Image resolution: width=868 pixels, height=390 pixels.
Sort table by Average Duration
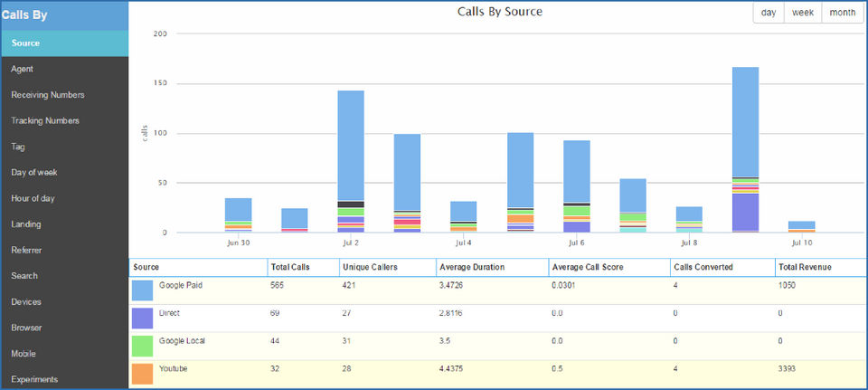click(492, 267)
